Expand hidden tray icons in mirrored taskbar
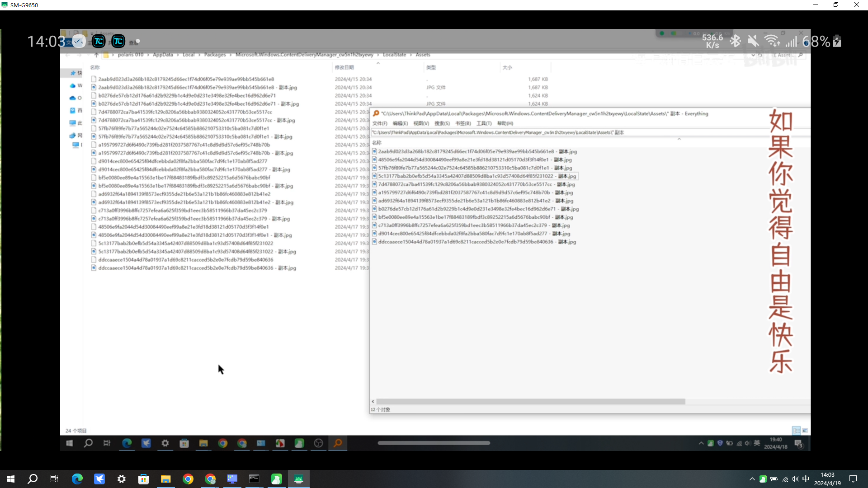868x488 pixels. (701, 443)
